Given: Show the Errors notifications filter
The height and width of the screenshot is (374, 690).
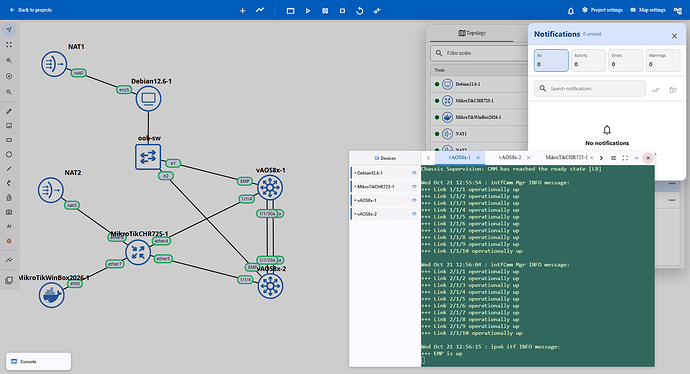Looking at the screenshot, I should pyautogui.click(x=626, y=60).
